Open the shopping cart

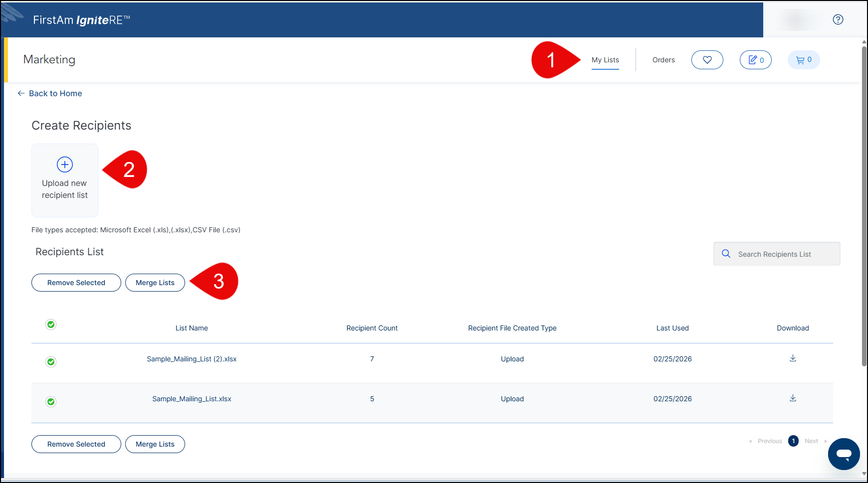(803, 60)
